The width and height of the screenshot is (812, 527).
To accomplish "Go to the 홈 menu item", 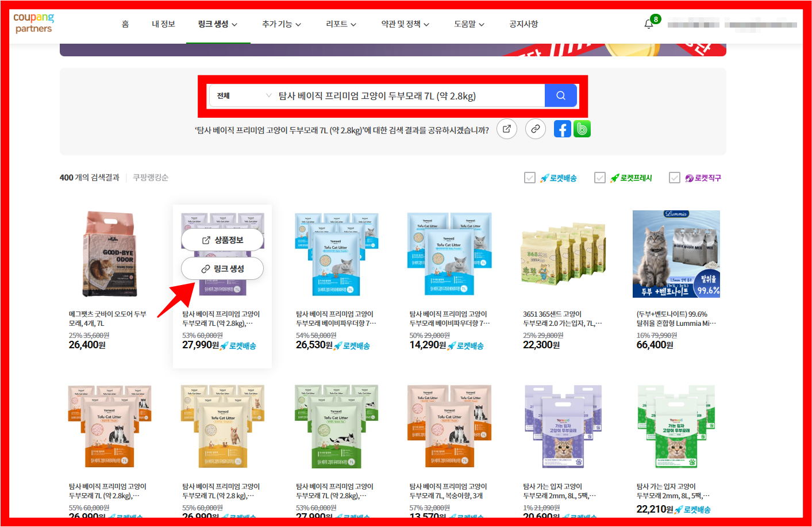I will coord(125,24).
